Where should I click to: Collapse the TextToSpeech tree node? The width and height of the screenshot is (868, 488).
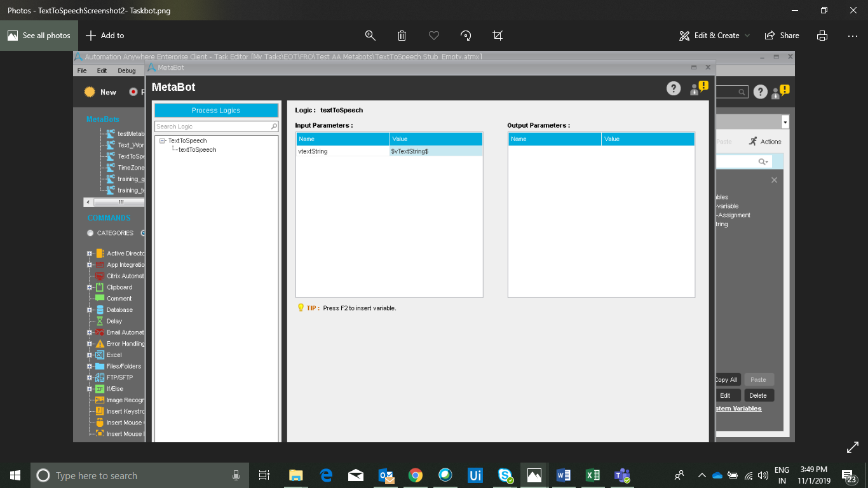pyautogui.click(x=163, y=141)
